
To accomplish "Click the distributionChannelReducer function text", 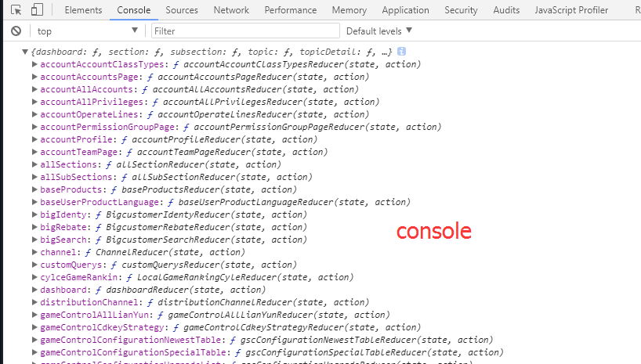I will (263, 302).
